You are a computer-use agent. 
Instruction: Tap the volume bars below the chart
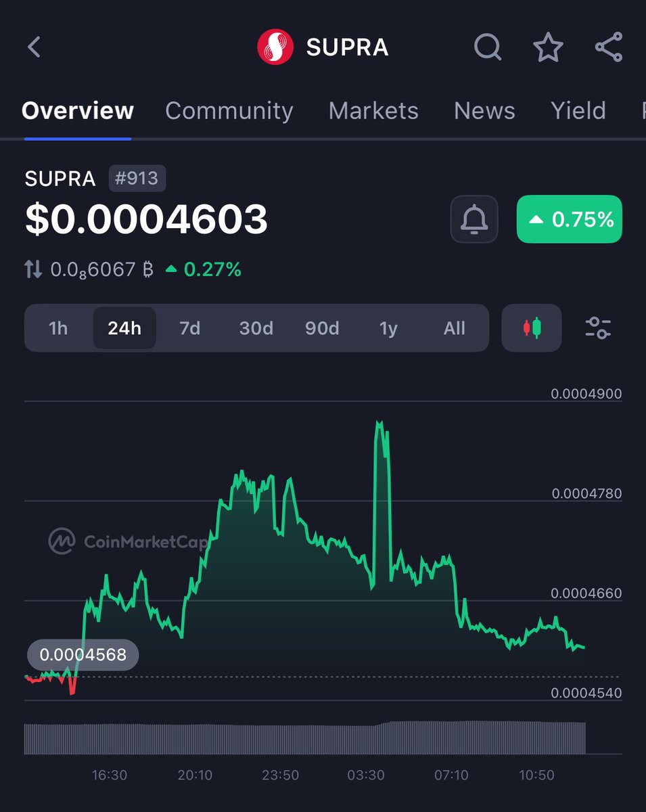[x=304, y=738]
